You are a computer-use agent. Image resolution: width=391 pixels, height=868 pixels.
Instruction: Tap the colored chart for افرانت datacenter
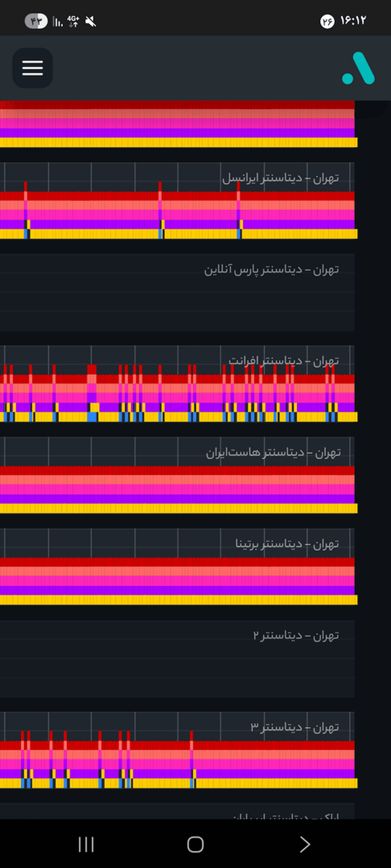tap(177, 393)
